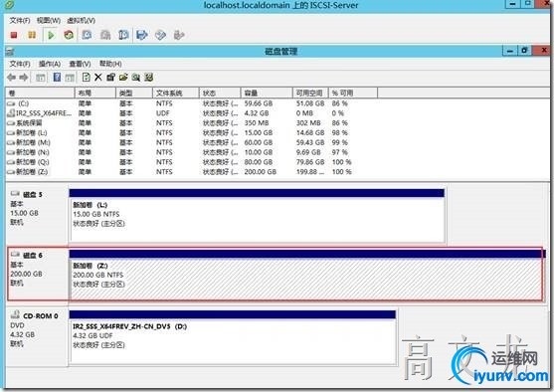
Task: Click the take snapshot icon
Action: (x=87, y=35)
